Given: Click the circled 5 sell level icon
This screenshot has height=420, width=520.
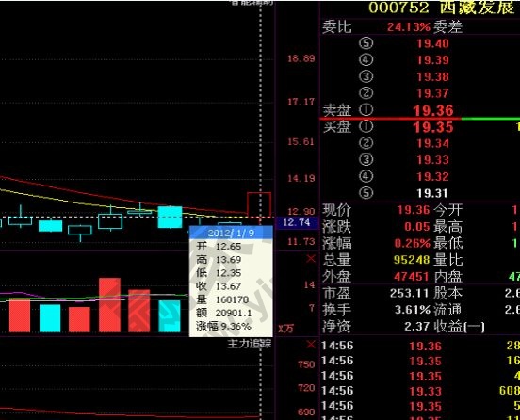Looking at the screenshot, I should click(x=366, y=43).
